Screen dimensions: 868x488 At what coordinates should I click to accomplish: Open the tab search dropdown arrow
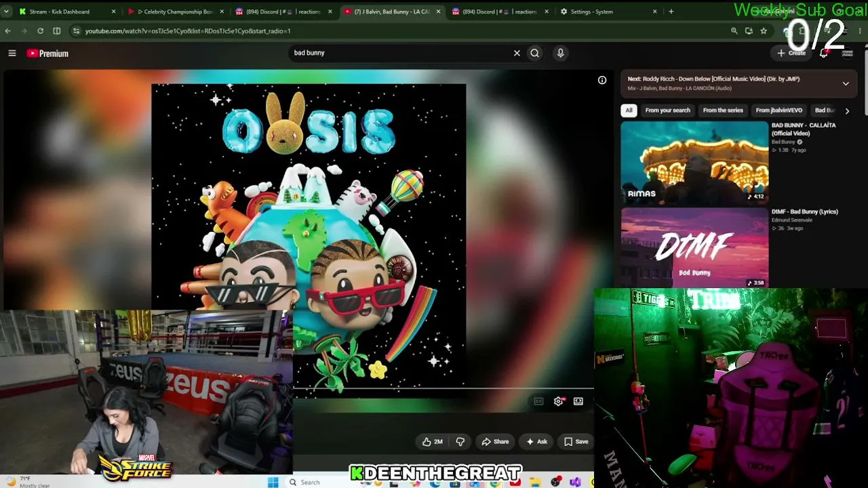[6, 12]
